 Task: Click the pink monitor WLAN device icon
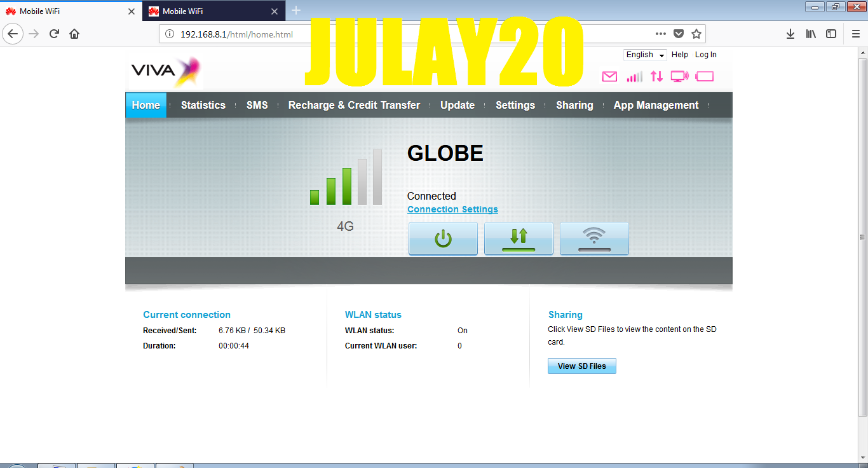(679, 77)
